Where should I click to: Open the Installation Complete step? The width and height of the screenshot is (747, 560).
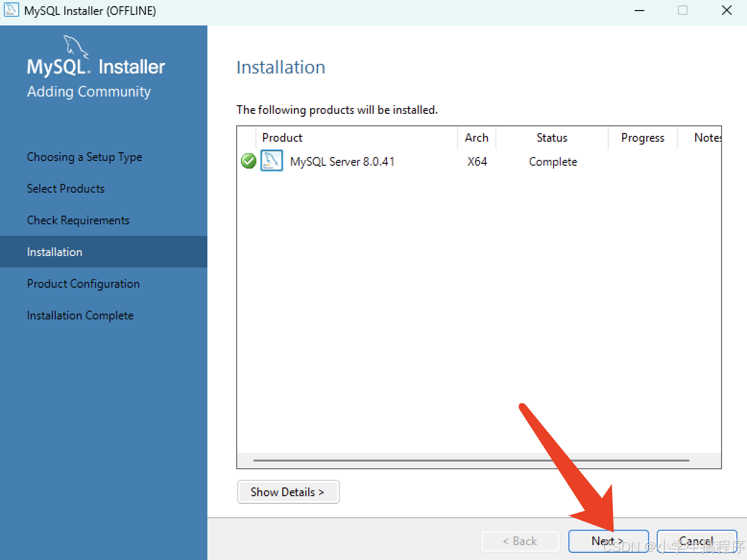click(80, 316)
